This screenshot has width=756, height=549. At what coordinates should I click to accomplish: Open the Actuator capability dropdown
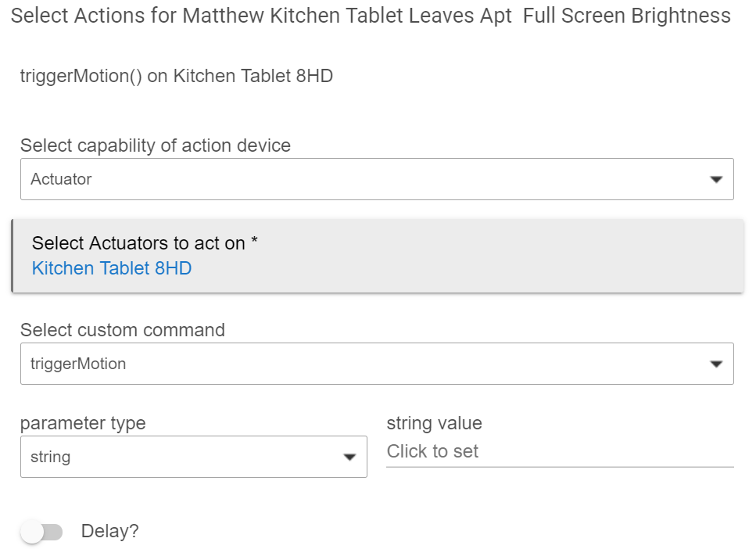coord(377,179)
